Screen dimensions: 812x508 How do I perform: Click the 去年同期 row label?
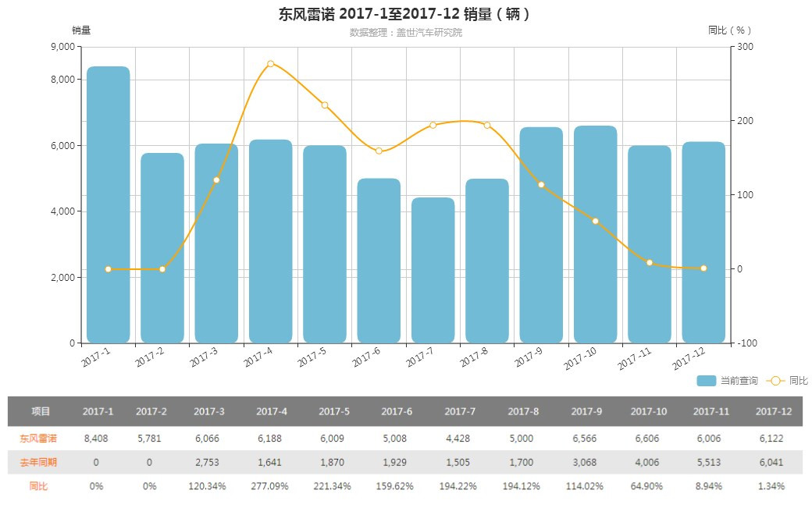pos(38,462)
